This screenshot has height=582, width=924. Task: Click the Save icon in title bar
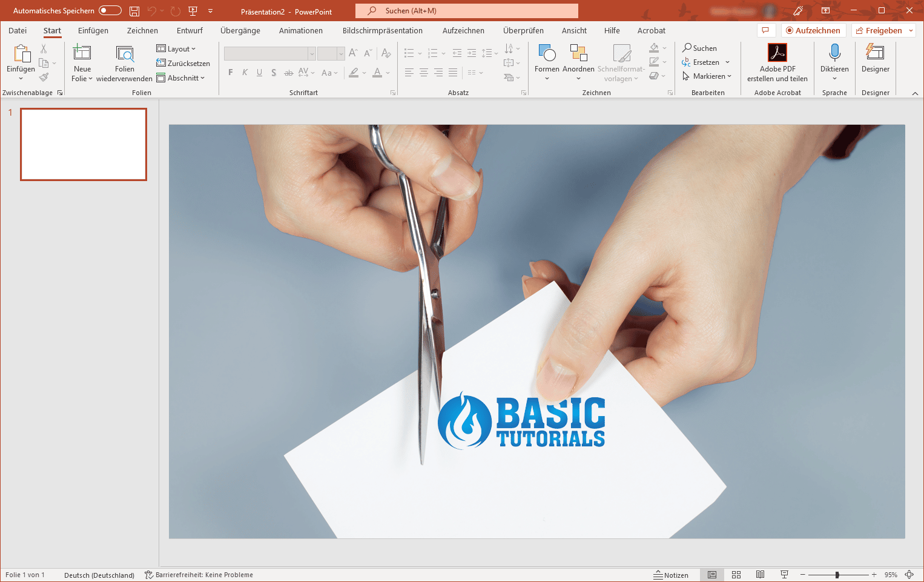tap(134, 11)
